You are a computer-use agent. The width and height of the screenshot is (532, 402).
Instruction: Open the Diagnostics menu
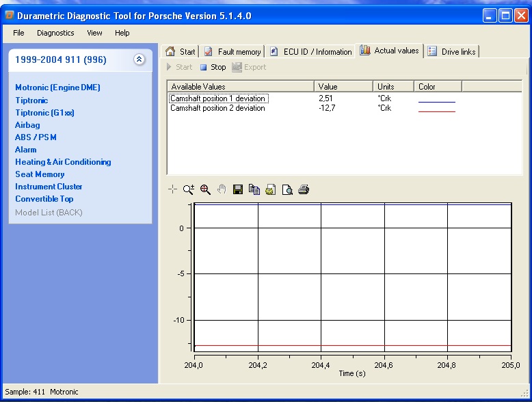[55, 33]
